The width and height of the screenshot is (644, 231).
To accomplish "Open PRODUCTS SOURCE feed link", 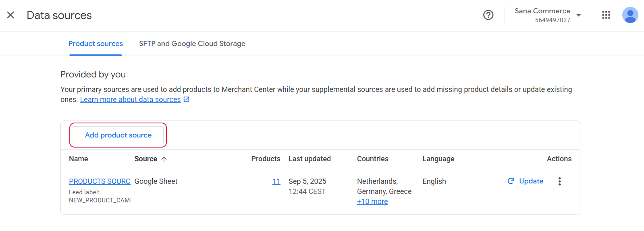I will pyautogui.click(x=100, y=181).
